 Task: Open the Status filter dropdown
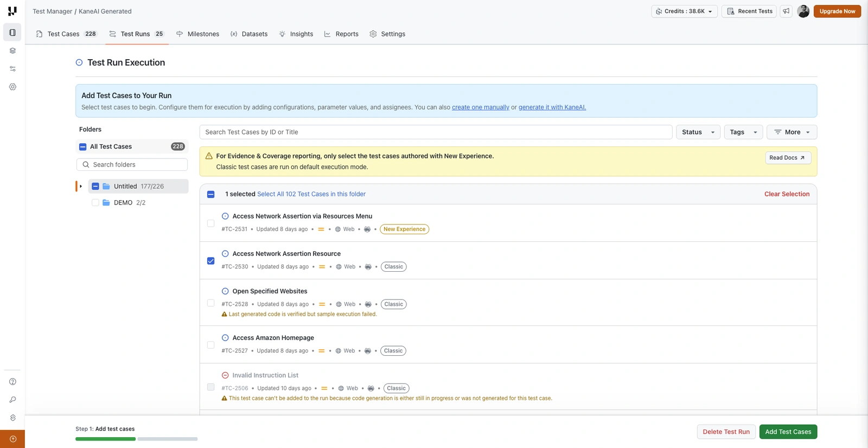pyautogui.click(x=698, y=132)
